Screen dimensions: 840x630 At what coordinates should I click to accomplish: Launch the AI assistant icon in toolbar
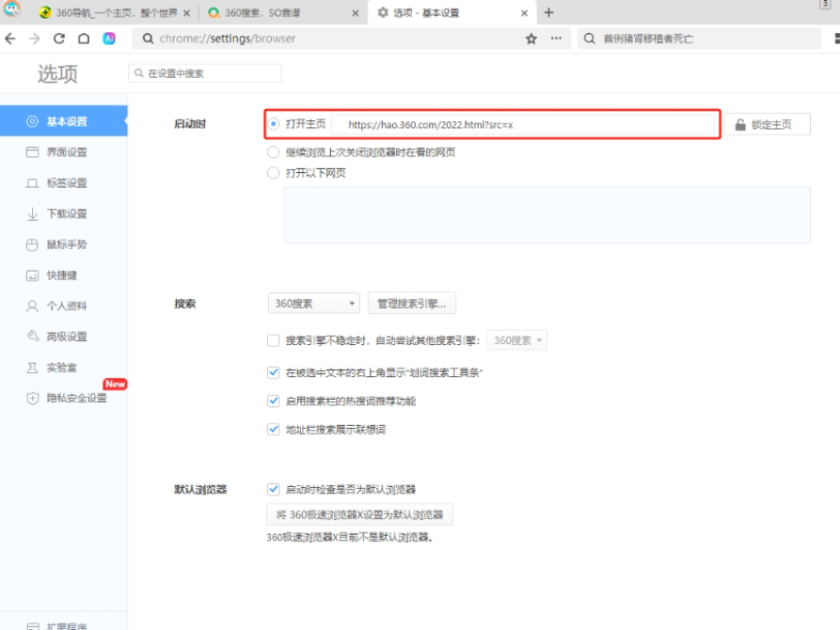pyautogui.click(x=109, y=39)
